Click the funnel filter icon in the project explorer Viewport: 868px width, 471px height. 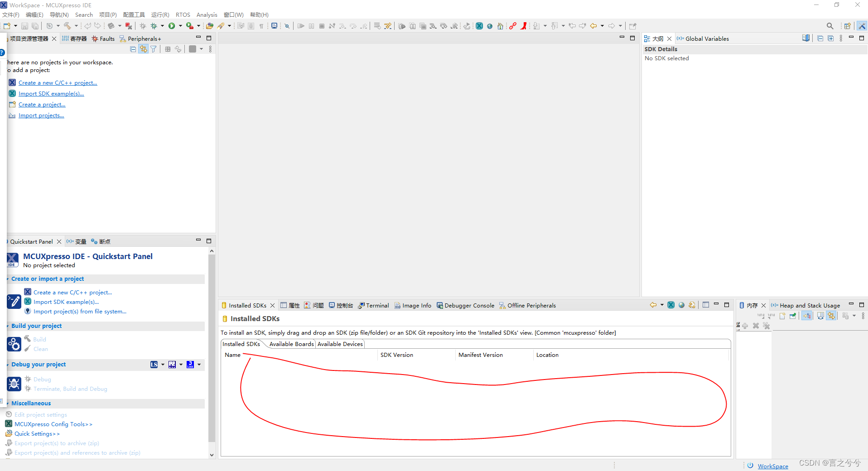[154, 49]
